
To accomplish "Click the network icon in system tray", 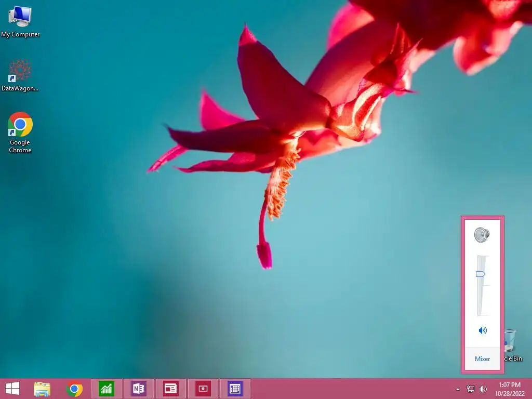I will click(471, 389).
